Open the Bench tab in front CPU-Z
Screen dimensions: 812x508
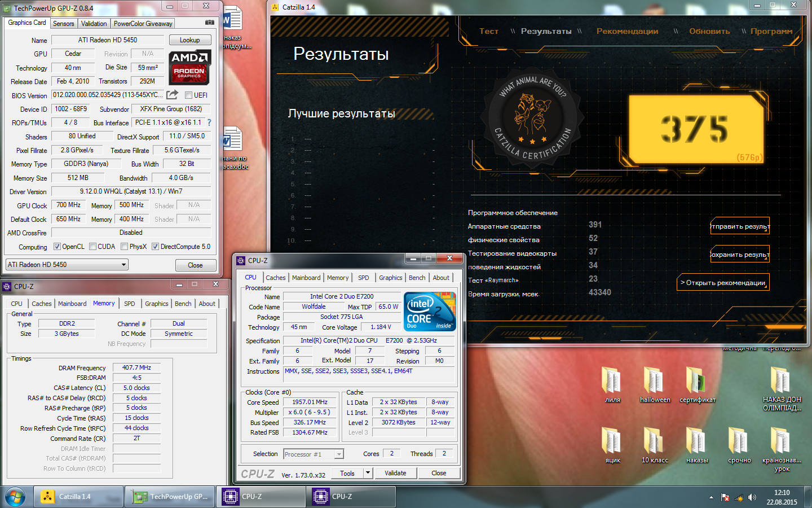coord(417,278)
